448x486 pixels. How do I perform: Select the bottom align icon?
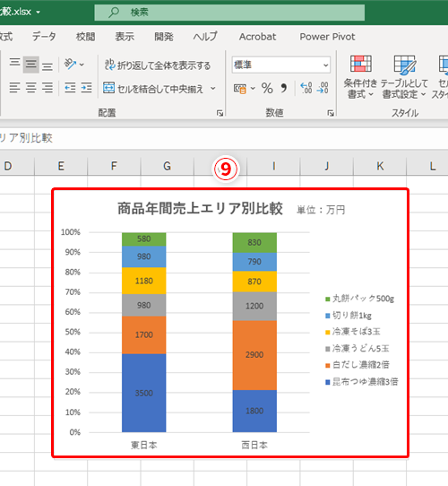point(47,65)
